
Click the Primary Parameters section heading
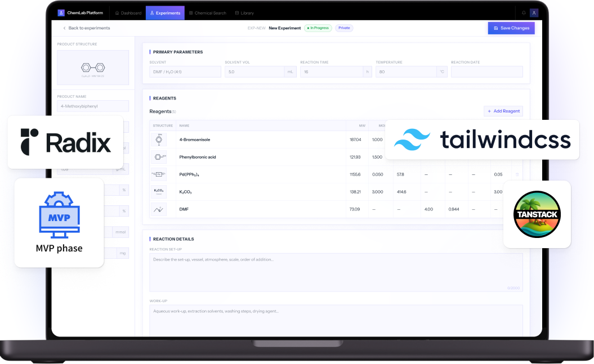(178, 52)
